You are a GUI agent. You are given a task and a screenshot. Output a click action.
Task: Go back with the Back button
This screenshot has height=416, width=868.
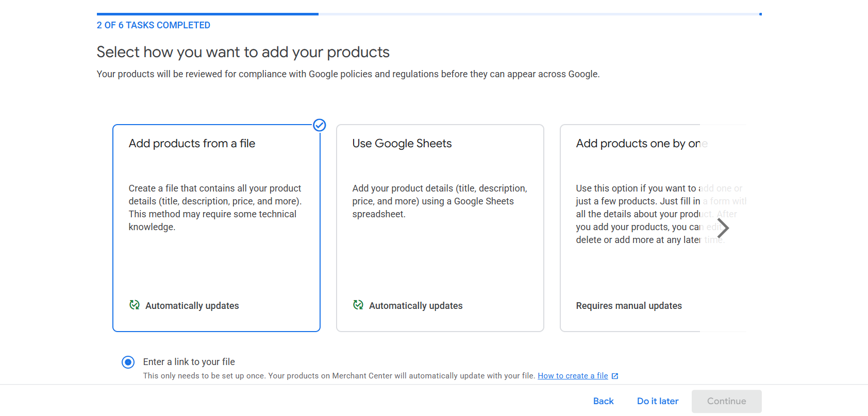tap(603, 401)
